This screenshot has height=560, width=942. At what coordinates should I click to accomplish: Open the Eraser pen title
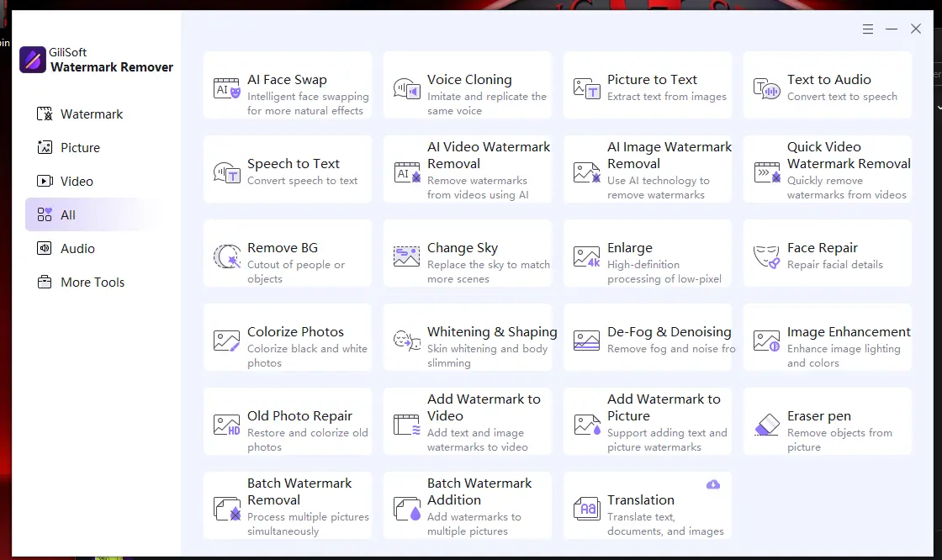pos(819,415)
